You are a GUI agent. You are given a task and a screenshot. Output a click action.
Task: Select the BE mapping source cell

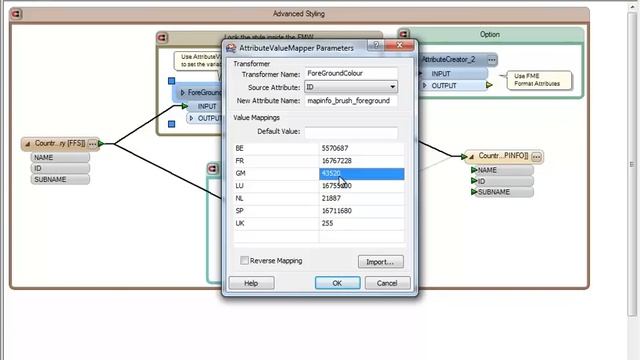[276, 149]
